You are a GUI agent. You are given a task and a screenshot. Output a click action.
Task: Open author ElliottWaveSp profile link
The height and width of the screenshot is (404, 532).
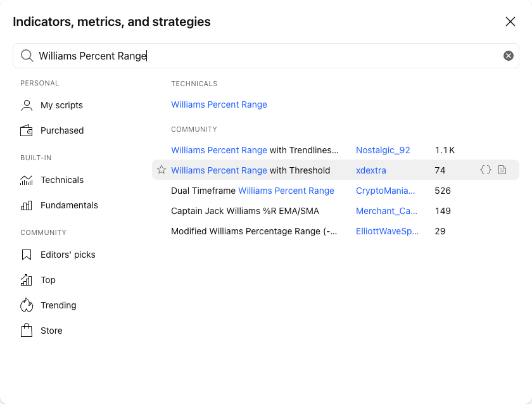pos(387,231)
